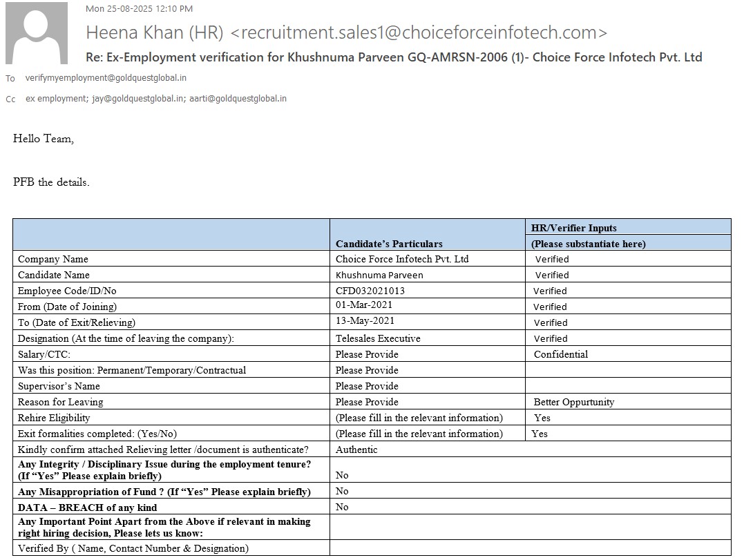Click the DATA – BREACH of any kind label
Screen dimensions: 744x560
point(87,508)
